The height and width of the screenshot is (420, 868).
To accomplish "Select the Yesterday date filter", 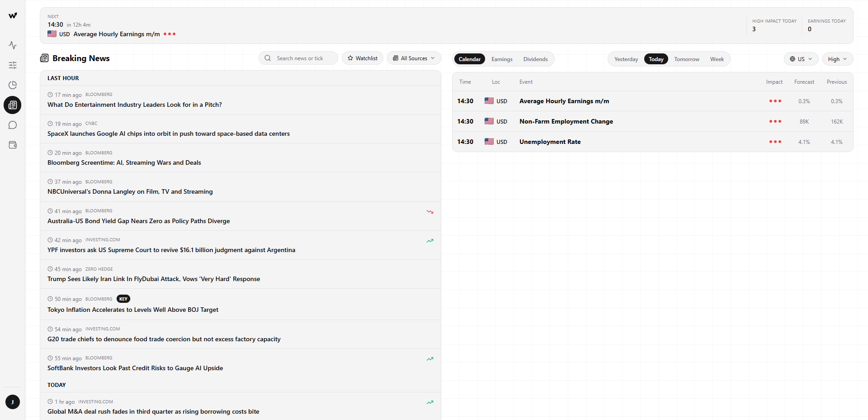I will point(626,59).
